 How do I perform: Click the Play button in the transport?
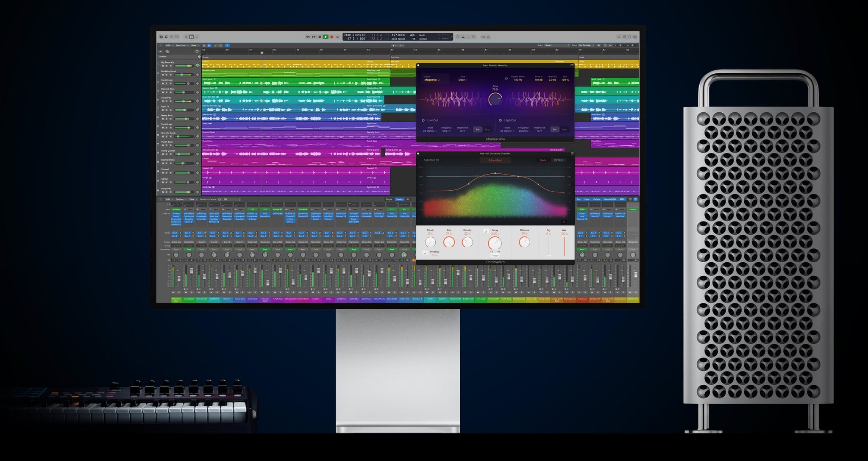326,37
